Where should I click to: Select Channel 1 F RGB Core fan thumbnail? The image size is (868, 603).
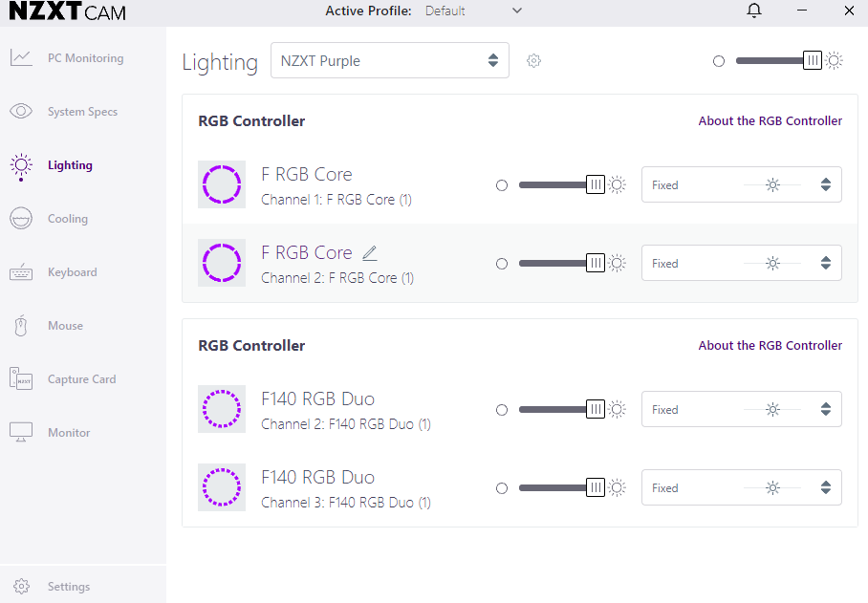222,184
